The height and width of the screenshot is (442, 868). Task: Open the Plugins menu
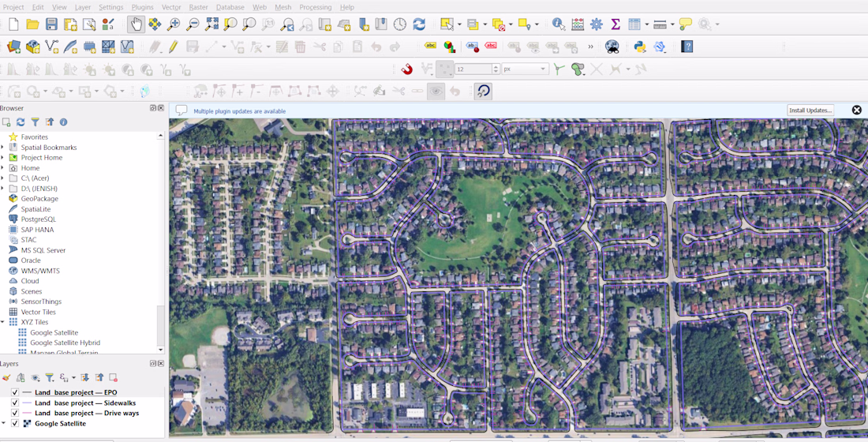143,7
